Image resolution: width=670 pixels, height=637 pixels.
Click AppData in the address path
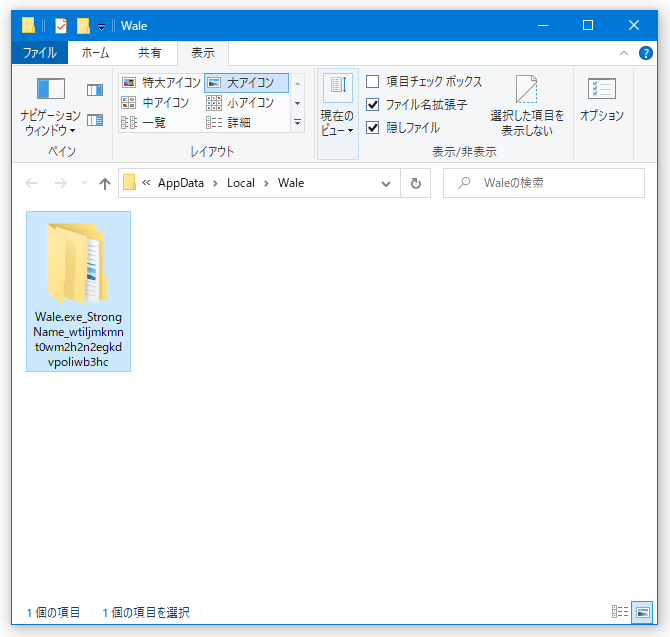tap(181, 183)
